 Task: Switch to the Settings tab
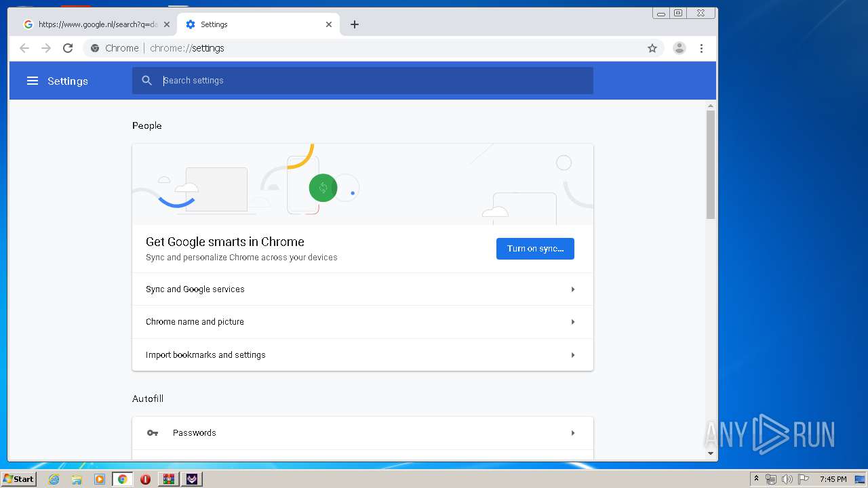(x=258, y=24)
